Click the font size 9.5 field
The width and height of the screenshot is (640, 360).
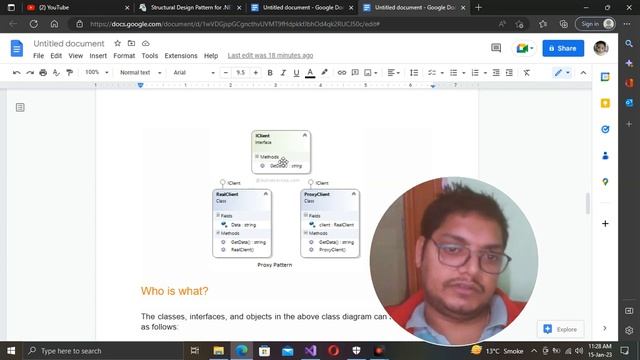point(241,73)
